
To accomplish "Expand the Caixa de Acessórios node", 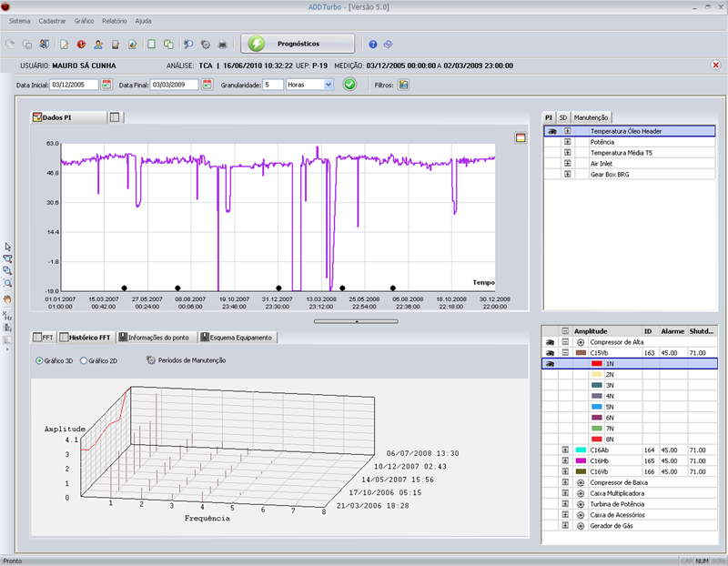I will [x=565, y=515].
